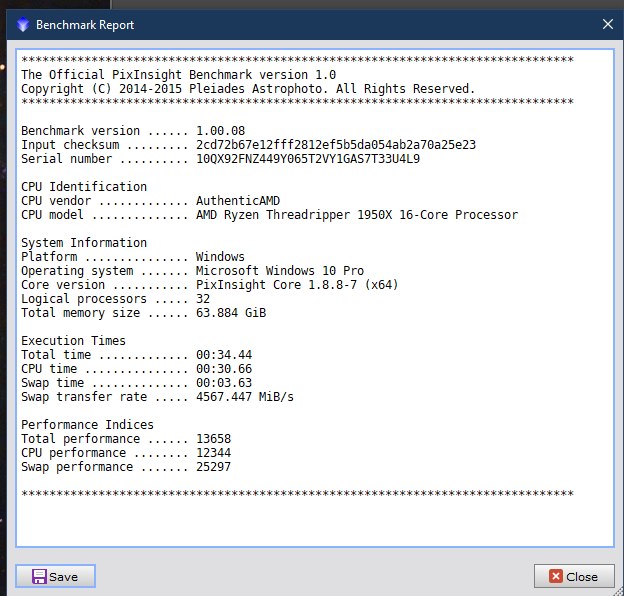Click the serial number 10QX92FNZ449Y065T2VY1GAS7T33U4L9

(x=308, y=159)
